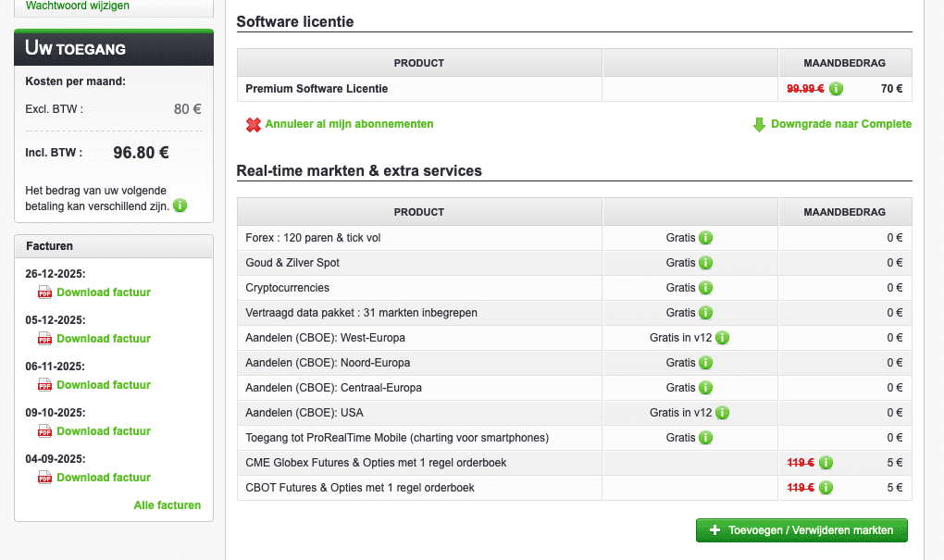Click info icon beside next payment notice
The image size is (944, 560).
[x=180, y=205]
